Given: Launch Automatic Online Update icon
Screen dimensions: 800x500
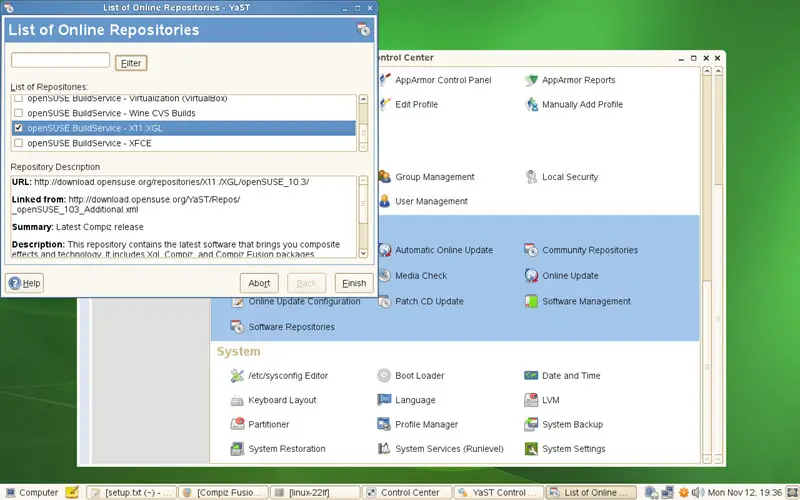Looking at the screenshot, I should 385,250.
